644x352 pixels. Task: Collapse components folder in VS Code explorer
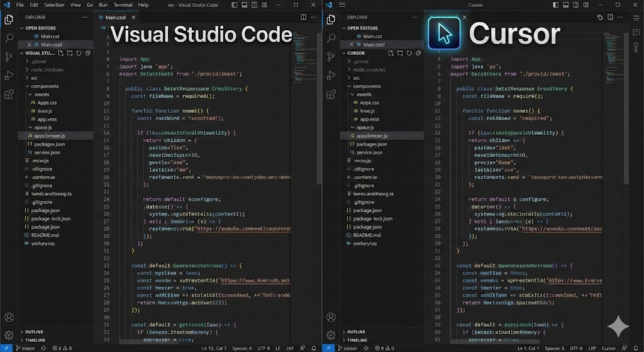click(x=55, y=86)
